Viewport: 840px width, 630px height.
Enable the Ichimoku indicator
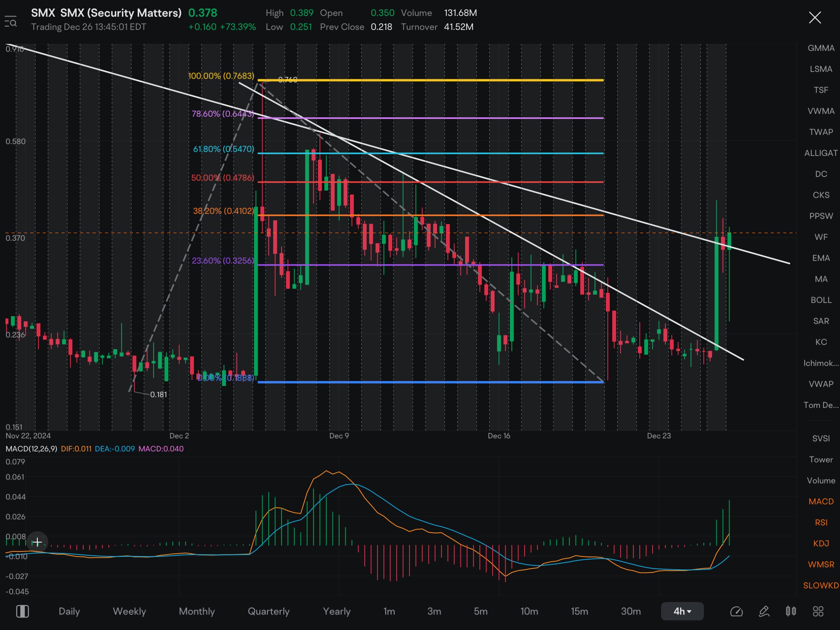(821, 363)
